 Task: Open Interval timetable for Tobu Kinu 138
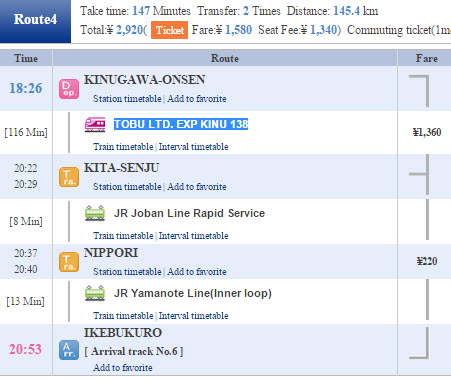coord(193,147)
